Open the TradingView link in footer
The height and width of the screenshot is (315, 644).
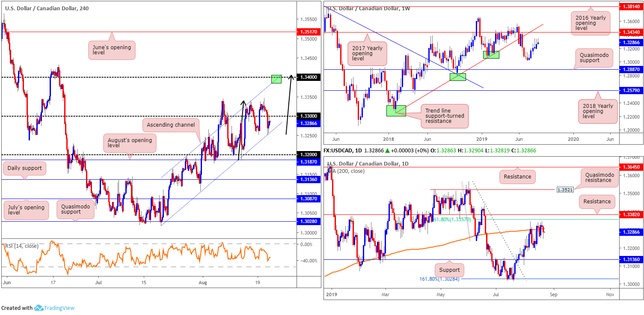coord(60,308)
